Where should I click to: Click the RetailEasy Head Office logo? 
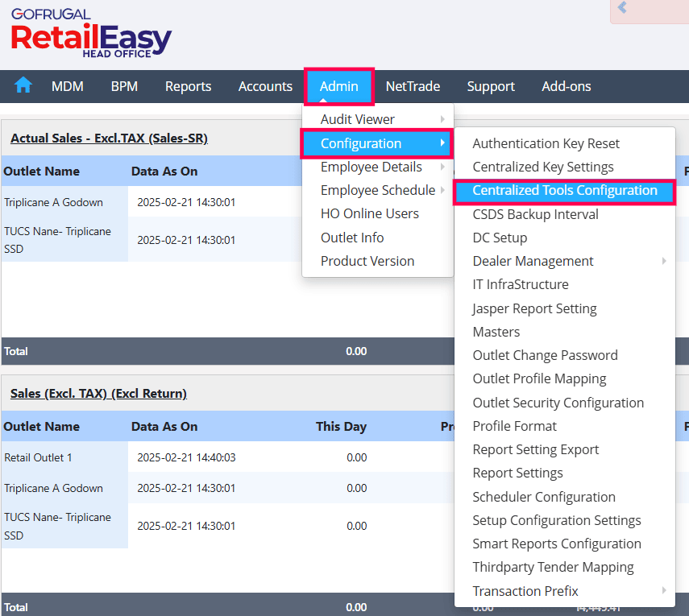click(x=91, y=34)
